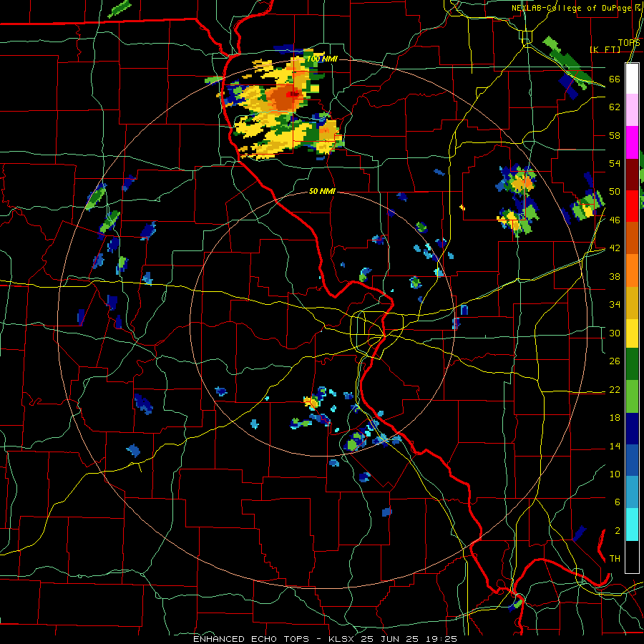Click the black TH legend swatch
The height and width of the screenshot is (644, 644).
tap(632, 557)
